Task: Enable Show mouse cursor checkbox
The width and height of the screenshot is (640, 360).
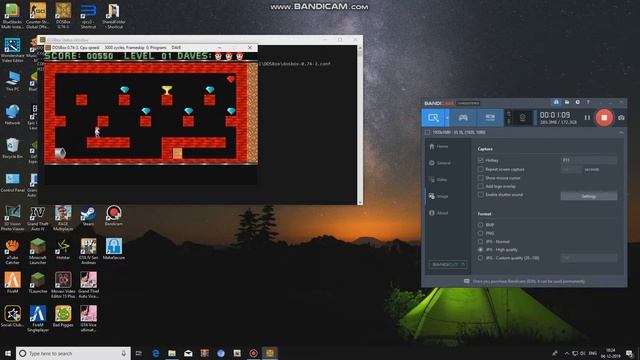Action: (480, 178)
